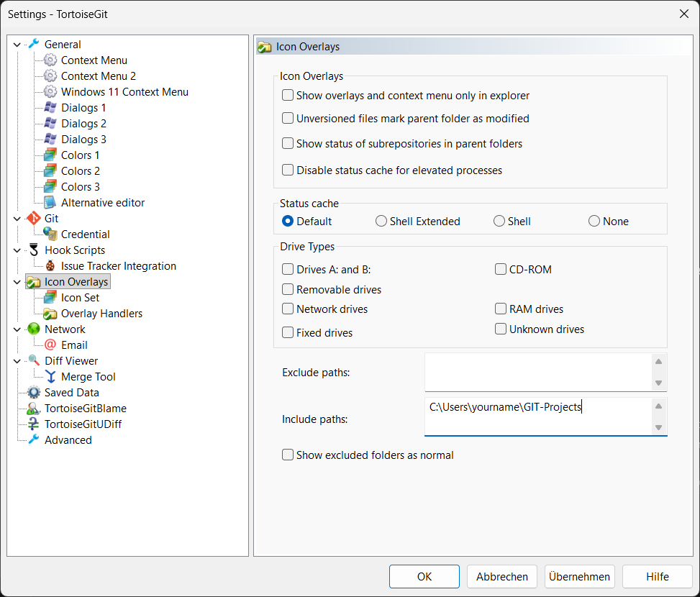Image resolution: width=700 pixels, height=597 pixels.
Task: Click into the Include paths text box
Action: (x=538, y=416)
